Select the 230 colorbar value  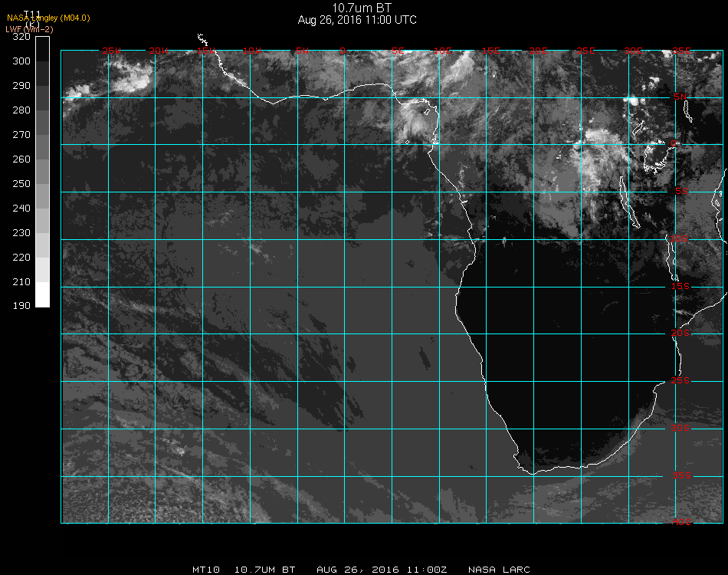(x=21, y=233)
